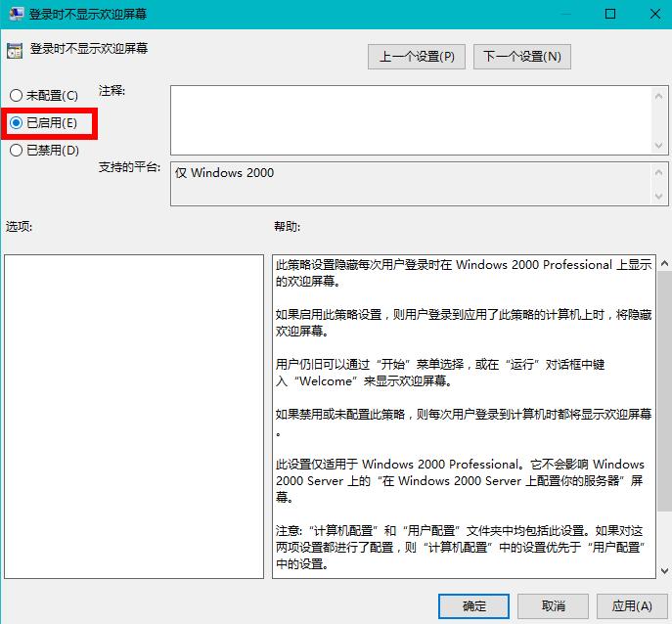
Task: Click the policy setting icon beside the heading
Action: coord(14,51)
